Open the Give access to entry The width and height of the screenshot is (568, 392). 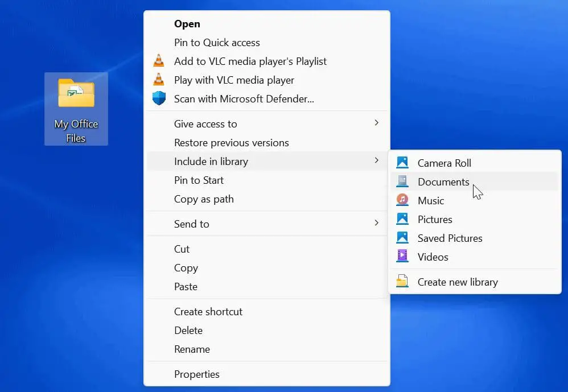pyautogui.click(x=267, y=124)
